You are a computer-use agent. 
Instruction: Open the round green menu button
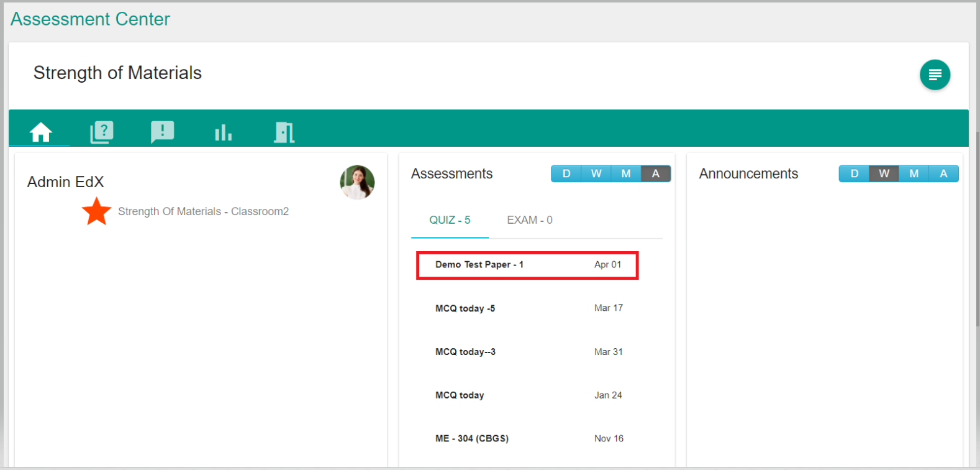click(x=935, y=75)
